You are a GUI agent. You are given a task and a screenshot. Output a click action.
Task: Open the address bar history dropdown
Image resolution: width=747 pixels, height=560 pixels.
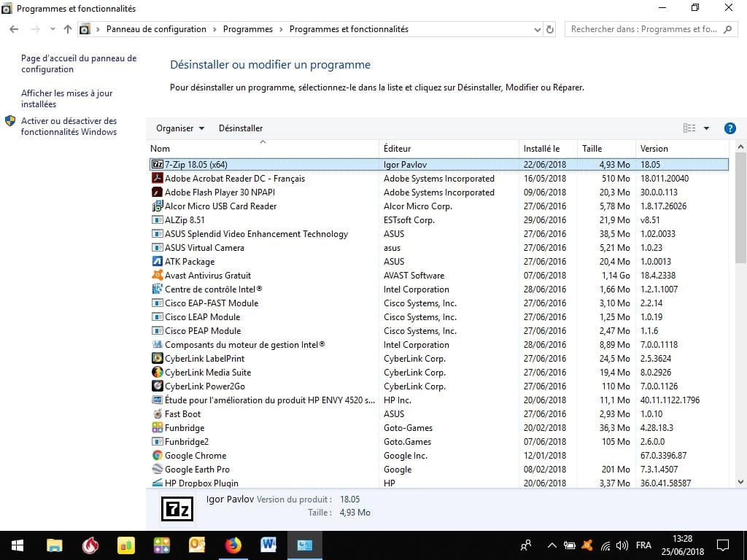tap(538, 29)
